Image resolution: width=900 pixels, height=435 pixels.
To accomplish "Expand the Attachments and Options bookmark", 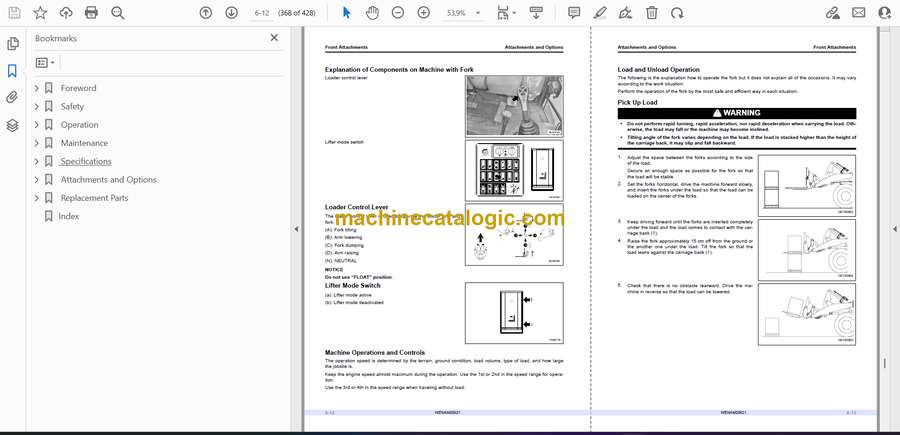I will [x=36, y=180].
